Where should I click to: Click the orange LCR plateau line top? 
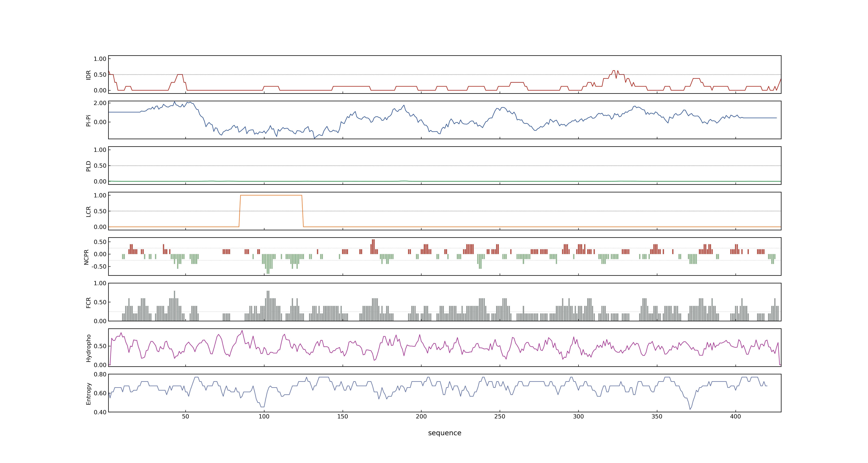pyautogui.click(x=271, y=195)
